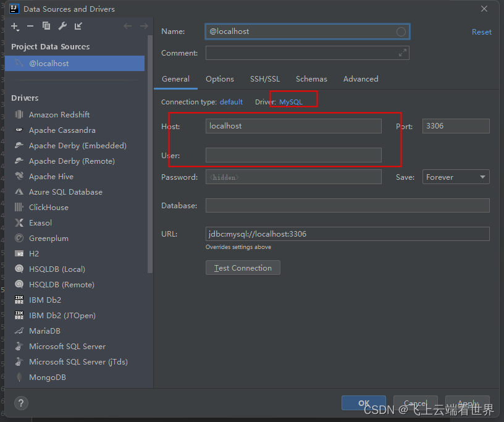Select ClickHouse driver icon
Image resolution: width=504 pixels, height=422 pixels.
(x=19, y=207)
